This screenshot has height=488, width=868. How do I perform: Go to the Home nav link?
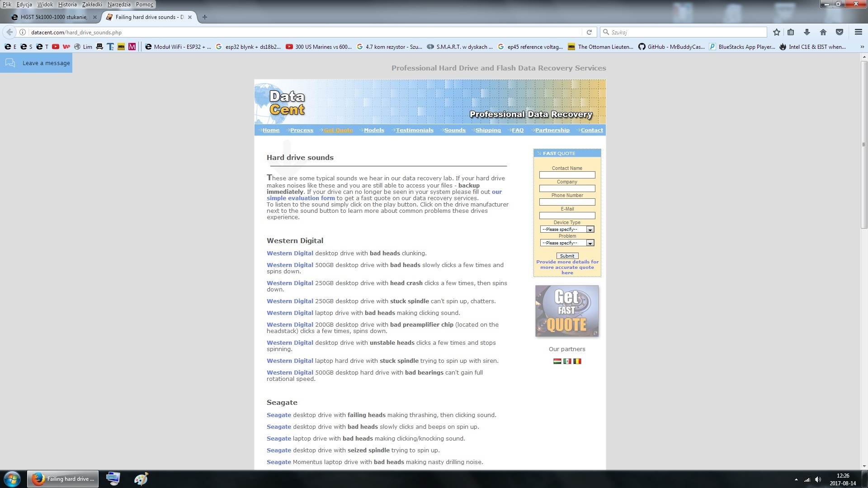[x=271, y=130]
